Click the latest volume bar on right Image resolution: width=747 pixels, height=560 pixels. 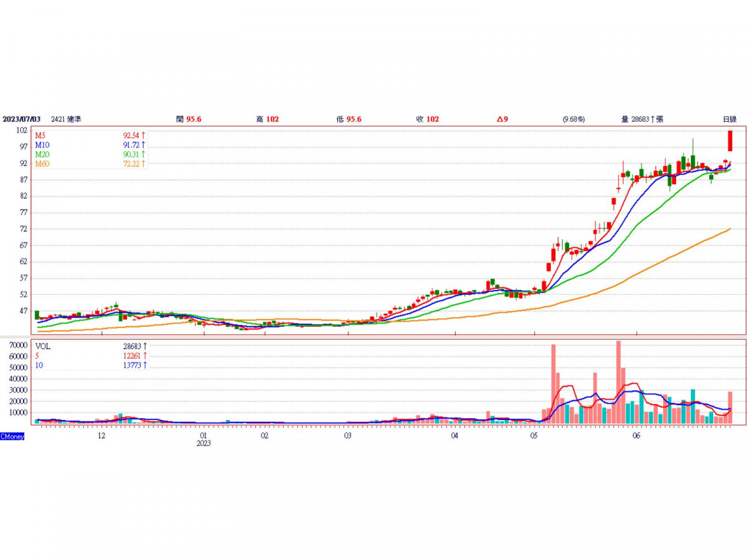730,408
